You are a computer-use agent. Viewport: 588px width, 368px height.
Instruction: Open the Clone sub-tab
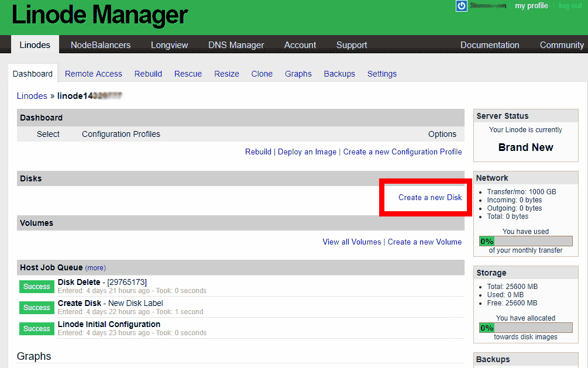(262, 74)
